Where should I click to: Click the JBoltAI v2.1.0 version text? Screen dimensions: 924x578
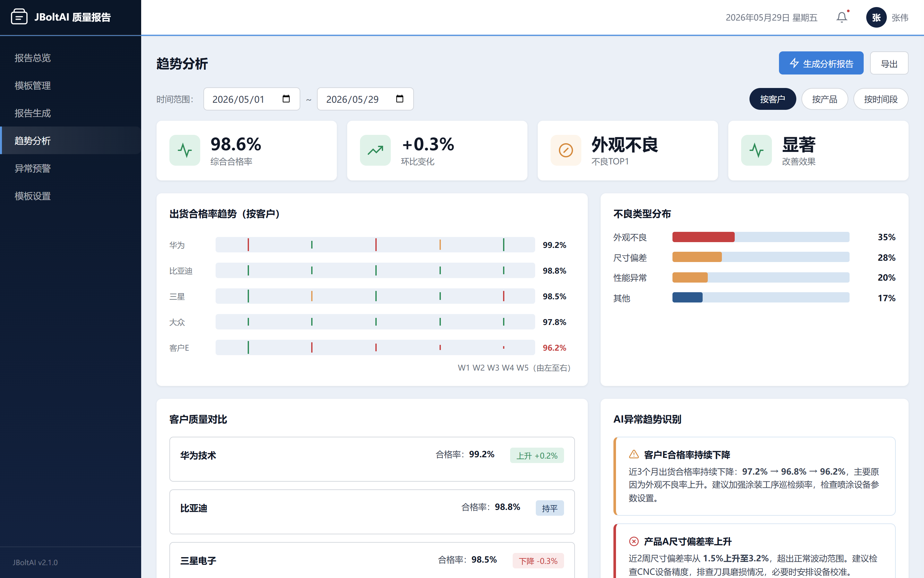tap(35, 562)
